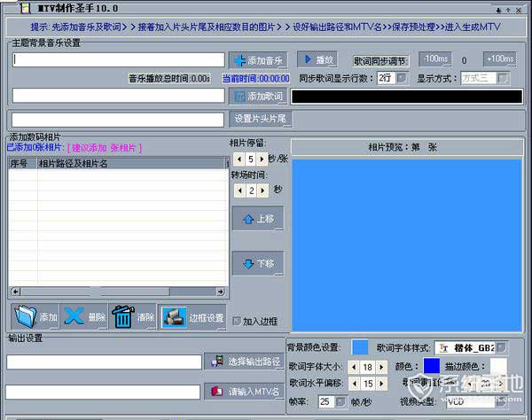Viewport: 532px width, 420px height.
Task: Focus the output path input field
Action: tap(104, 362)
